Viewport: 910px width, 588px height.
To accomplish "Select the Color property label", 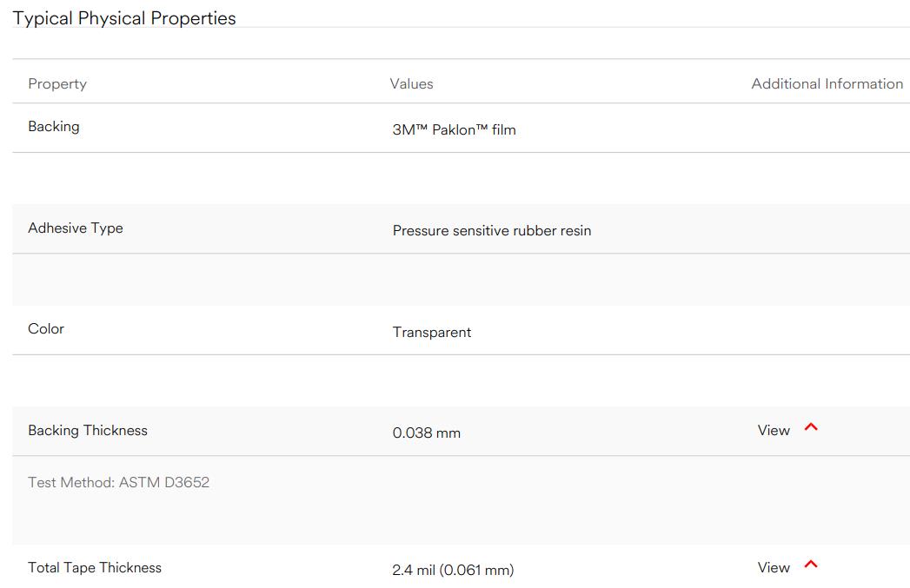I will 46,329.
